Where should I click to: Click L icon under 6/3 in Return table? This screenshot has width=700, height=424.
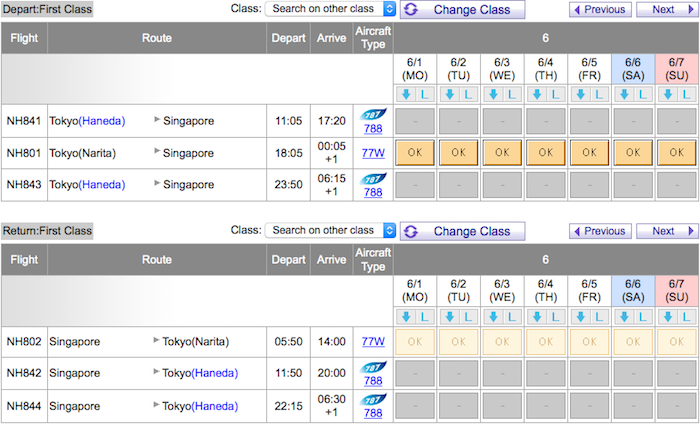click(x=512, y=316)
